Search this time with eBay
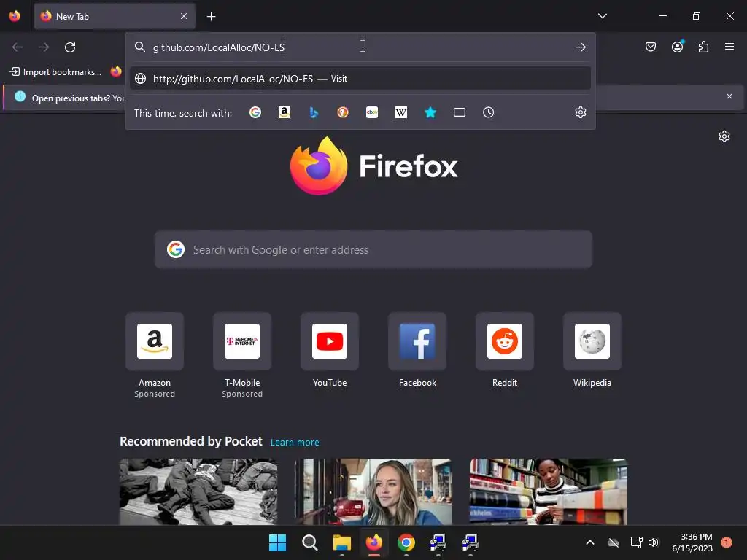 pyautogui.click(x=372, y=112)
